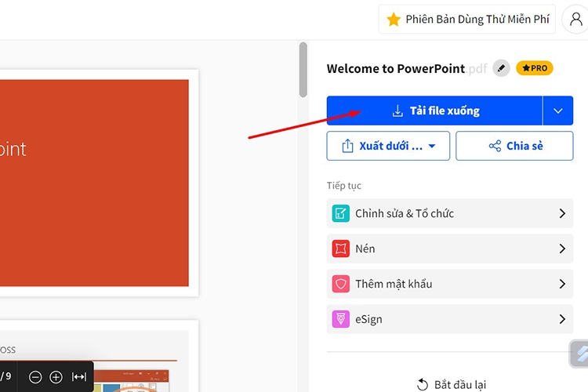Viewport: 588px width, 392px height.
Task: Click Phiên Bản Dùng Thử Miễn Phí button
Action: point(467,19)
